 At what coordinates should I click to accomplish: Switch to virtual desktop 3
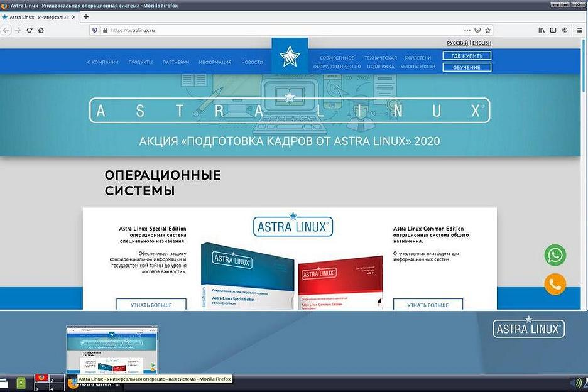(42, 388)
